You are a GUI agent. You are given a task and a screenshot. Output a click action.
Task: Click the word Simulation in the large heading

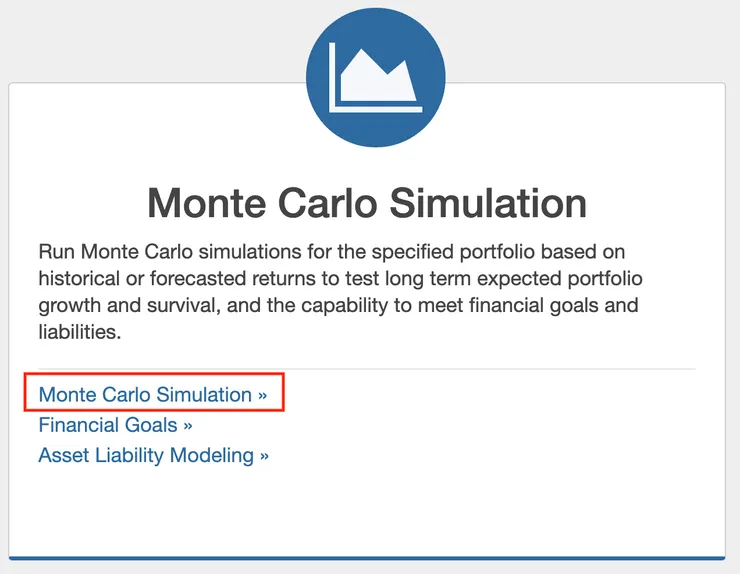tap(488, 203)
